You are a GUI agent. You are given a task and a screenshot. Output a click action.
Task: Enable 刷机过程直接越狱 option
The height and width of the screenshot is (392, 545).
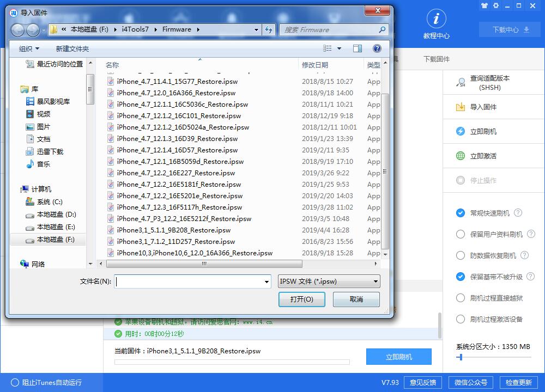point(460,298)
